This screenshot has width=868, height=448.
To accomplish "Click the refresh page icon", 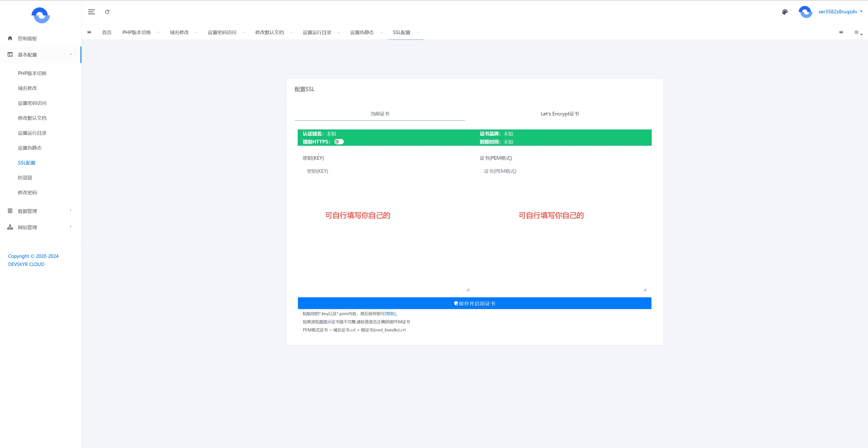I will [x=107, y=12].
